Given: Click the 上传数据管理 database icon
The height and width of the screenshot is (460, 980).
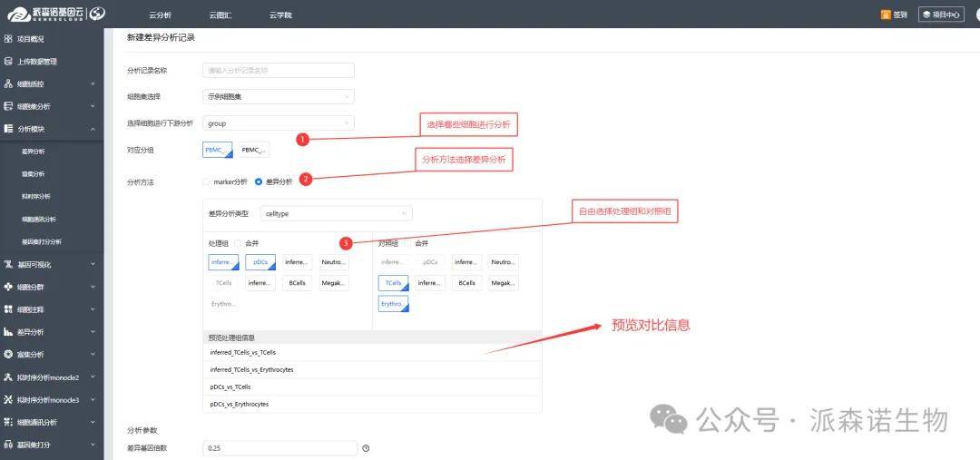Looking at the screenshot, I should tap(8, 62).
